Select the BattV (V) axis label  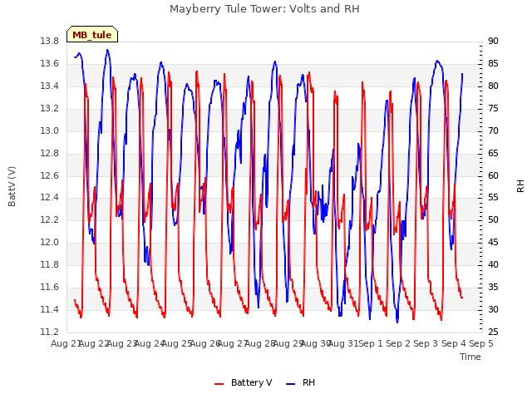[12, 186]
